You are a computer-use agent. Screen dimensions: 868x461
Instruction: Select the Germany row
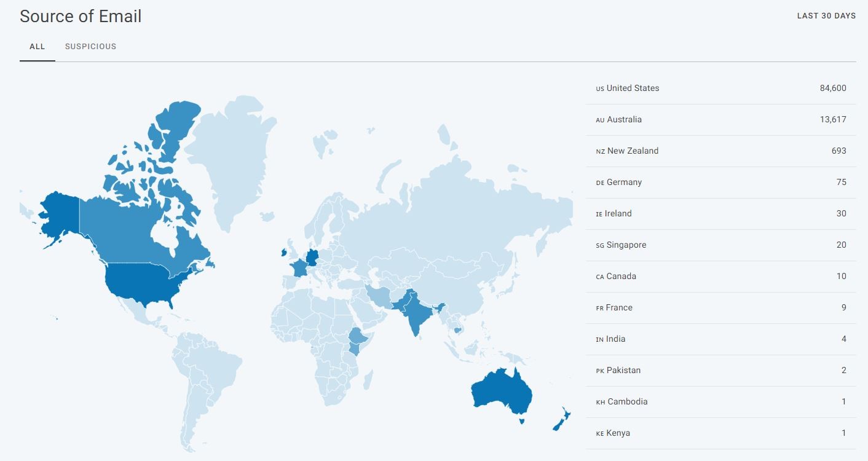coord(720,183)
